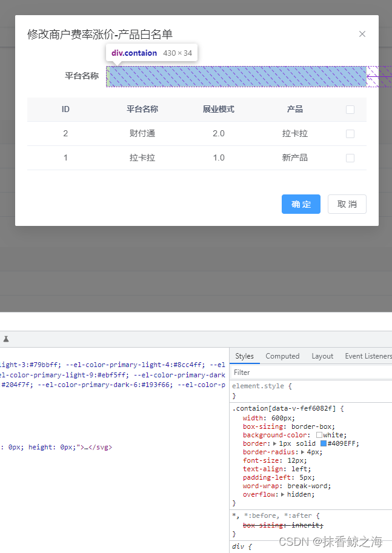The image size is (392, 553).
Task: Click the 新产品 table cell
Action: [294, 157]
